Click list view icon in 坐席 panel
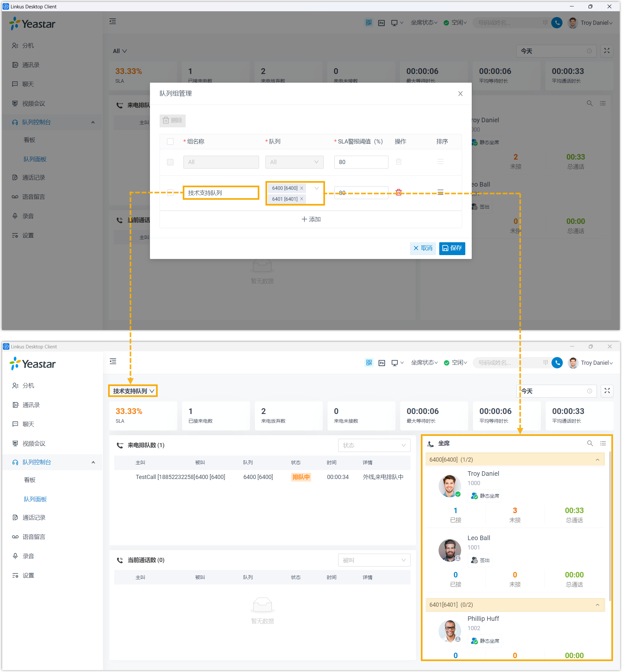This screenshot has width=622, height=672. tap(603, 443)
